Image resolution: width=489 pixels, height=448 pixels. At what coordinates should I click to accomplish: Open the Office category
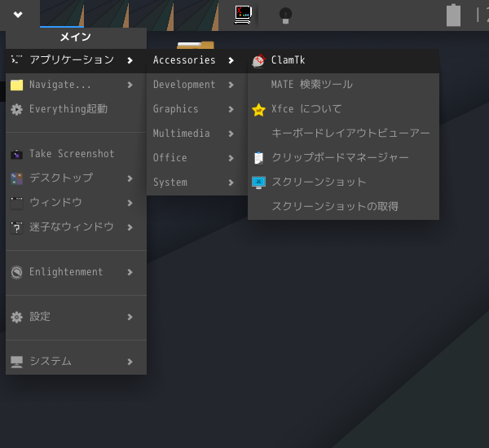click(x=197, y=158)
